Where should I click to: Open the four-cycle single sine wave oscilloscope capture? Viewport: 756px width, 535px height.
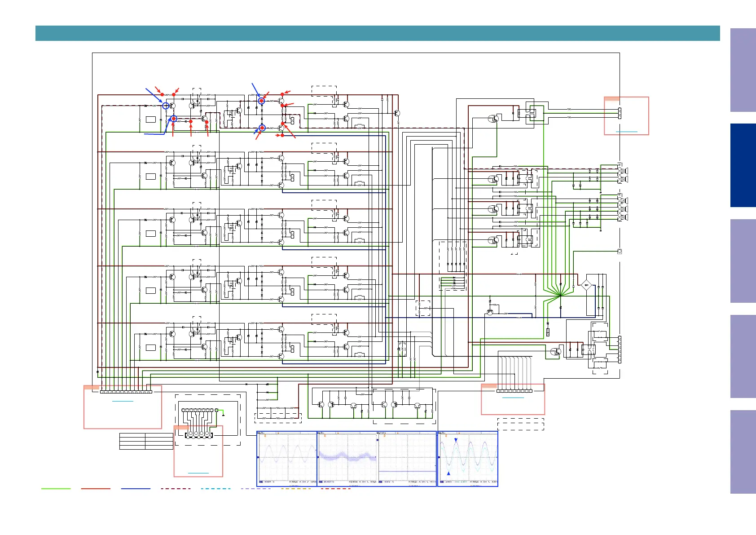click(287, 459)
